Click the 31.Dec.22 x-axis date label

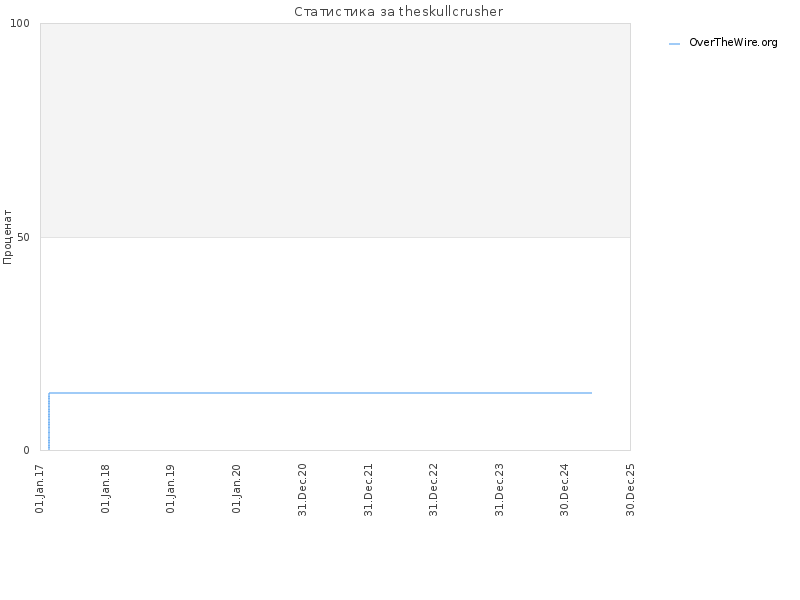pos(434,489)
